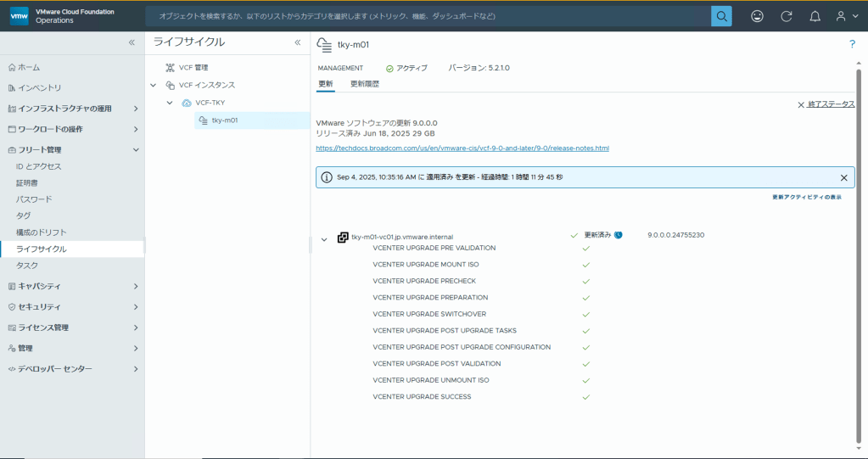Collapse the ライフサイクル panel
Viewport: 868px width, 459px height.
tap(297, 42)
